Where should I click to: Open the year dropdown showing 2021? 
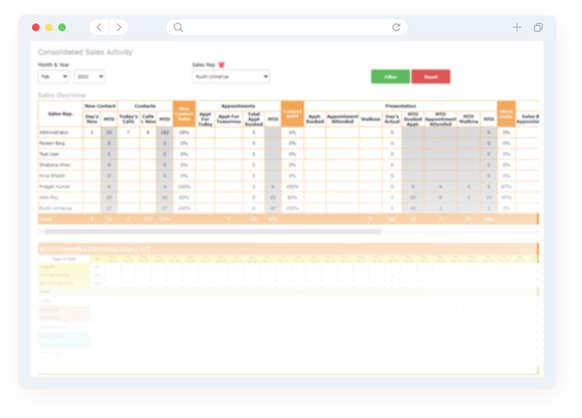point(89,76)
